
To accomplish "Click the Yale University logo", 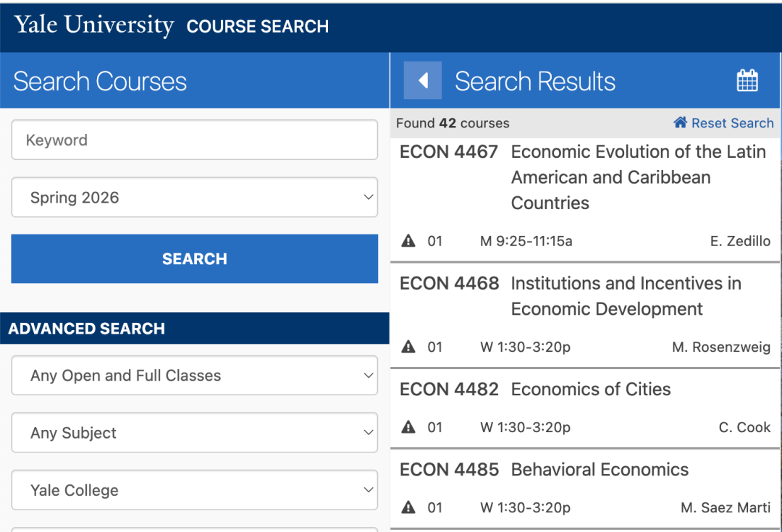I will [x=93, y=25].
